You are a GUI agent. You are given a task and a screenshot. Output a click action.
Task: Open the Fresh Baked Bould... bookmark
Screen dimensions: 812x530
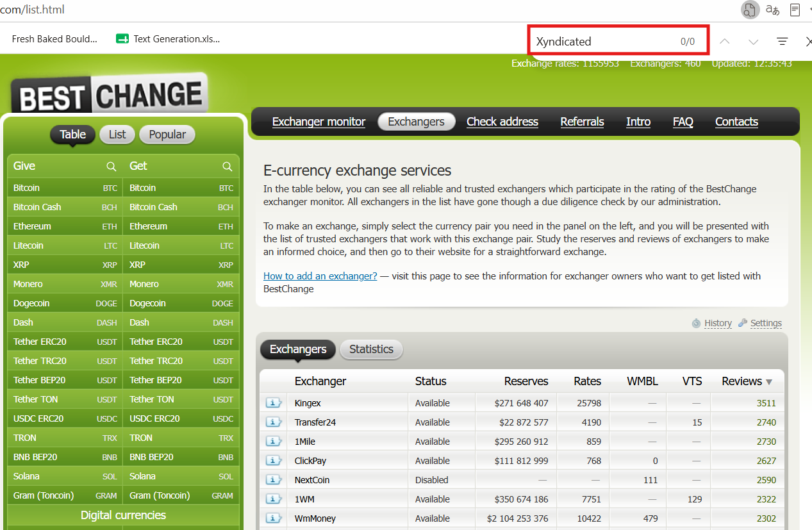(x=54, y=38)
